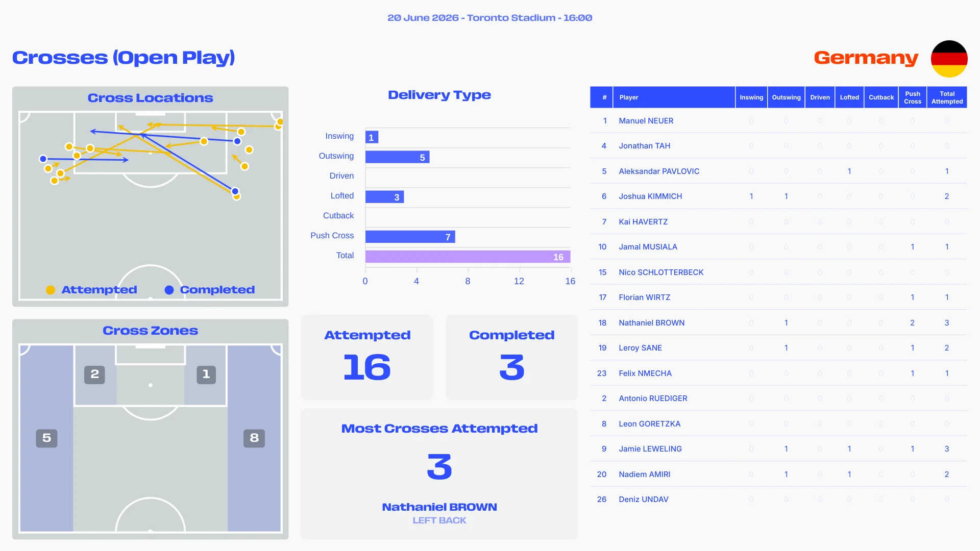This screenshot has height=551, width=980.
Task: Select the yellow Attempted legend dot
Action: point(51,290)
